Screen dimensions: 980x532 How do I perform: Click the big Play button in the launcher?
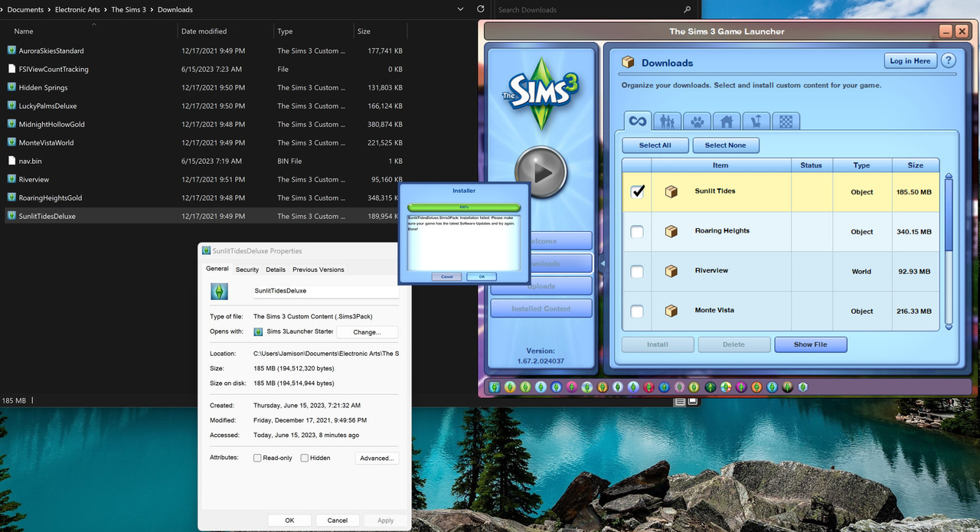tap(541, 173)
